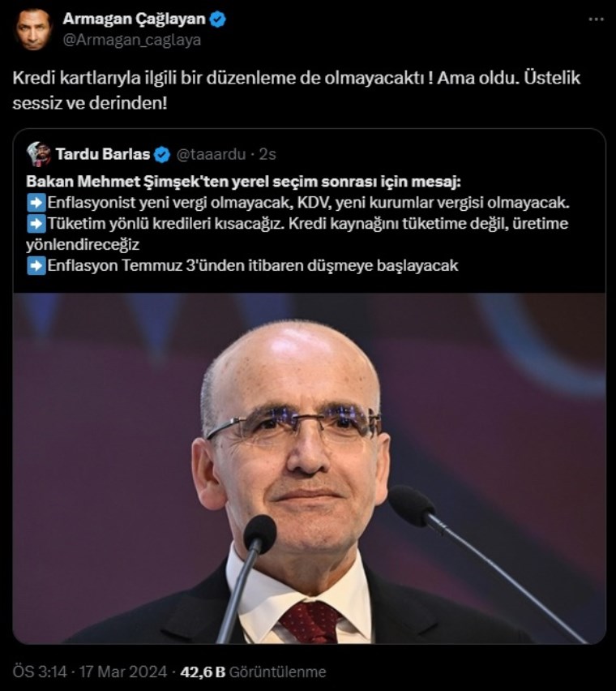Click the 'yönlendireceğiz' line in the quoted tweet
This screenshot has width=616, height=691.
[x=83, y=245]
